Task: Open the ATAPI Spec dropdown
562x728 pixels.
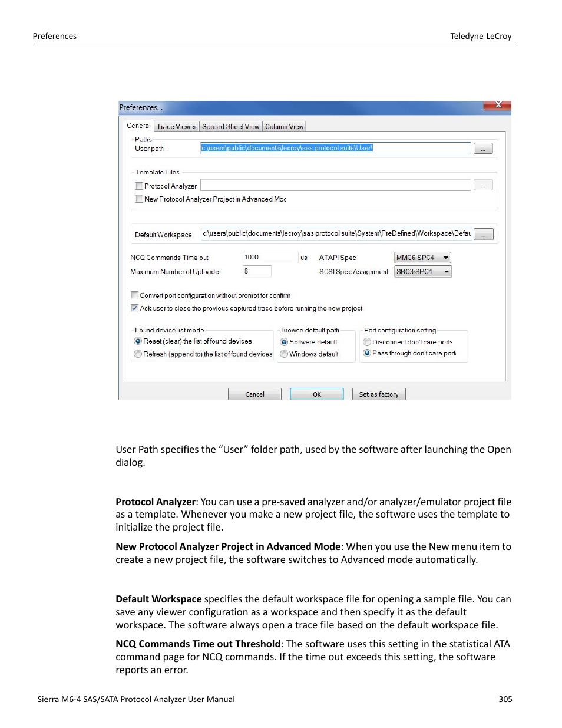Action: [x=422, y=258]
